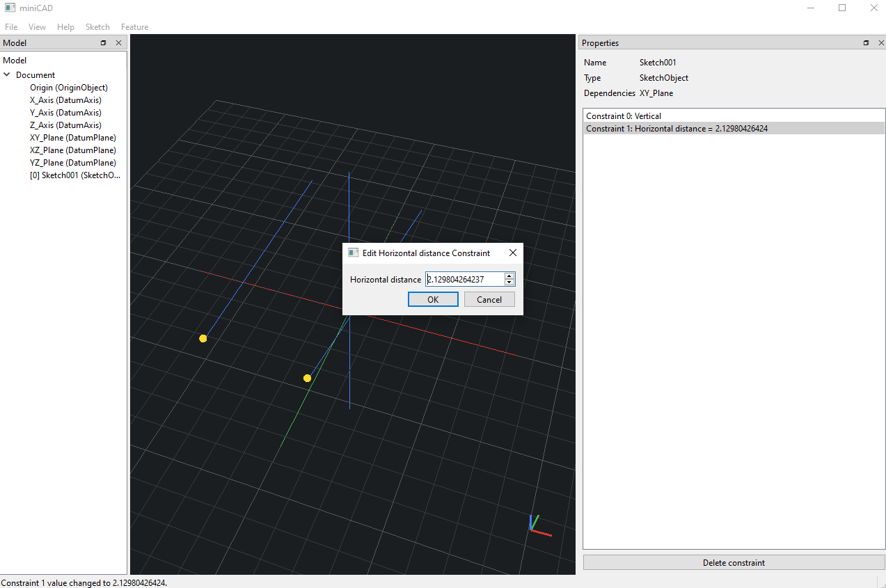Click the SketchObject type value

664,78
